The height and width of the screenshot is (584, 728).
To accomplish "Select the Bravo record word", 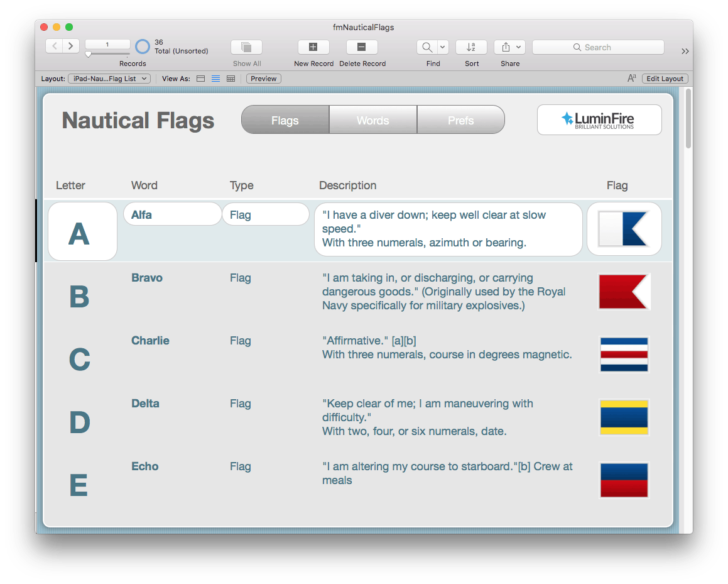I will 147,277.
